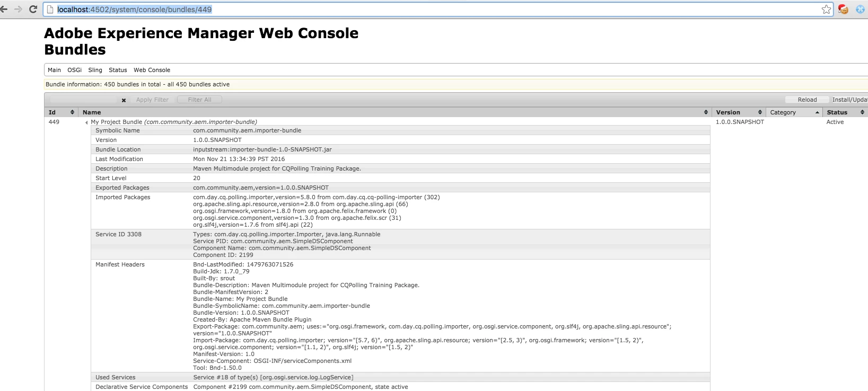The image size is (868, 391).
Task: Click Component #2199 declarative service entry
Action: 301,387
